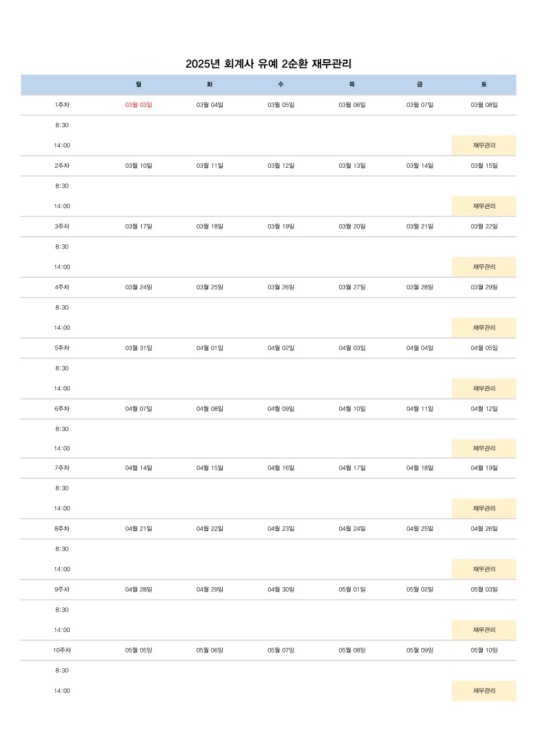Click the 재무관리 cell under 04월 12일
This screenshot has width=535, height=756.
484,449
